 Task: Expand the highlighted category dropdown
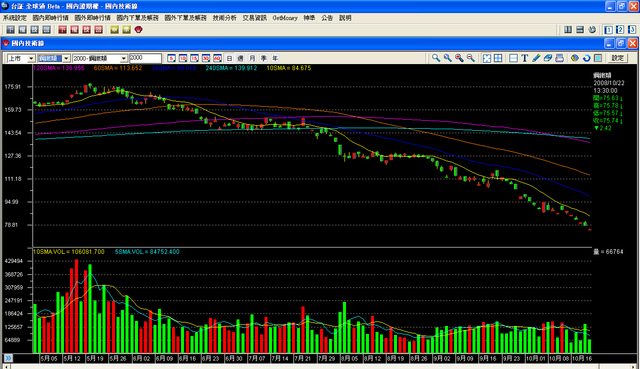click(66, 58)
